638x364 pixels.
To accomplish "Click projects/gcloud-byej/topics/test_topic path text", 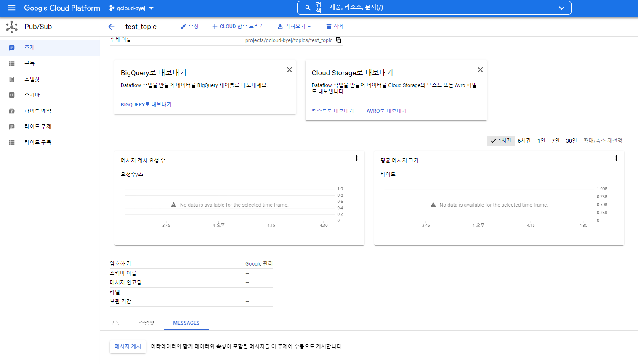I will pos(289,40).
